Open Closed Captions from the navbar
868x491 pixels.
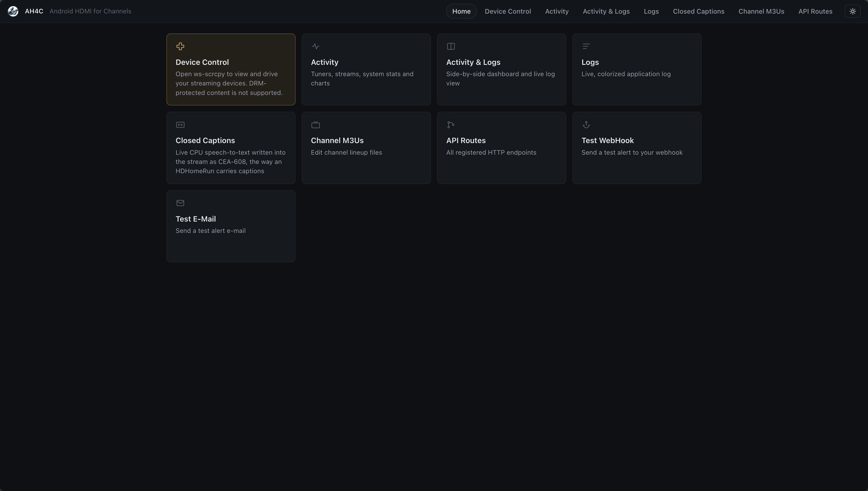698,11
